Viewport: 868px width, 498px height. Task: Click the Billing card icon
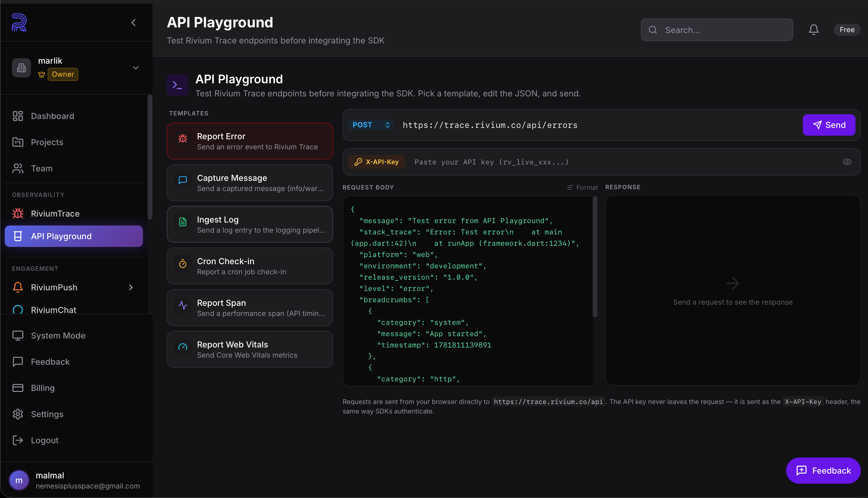[x=18, y=388]
